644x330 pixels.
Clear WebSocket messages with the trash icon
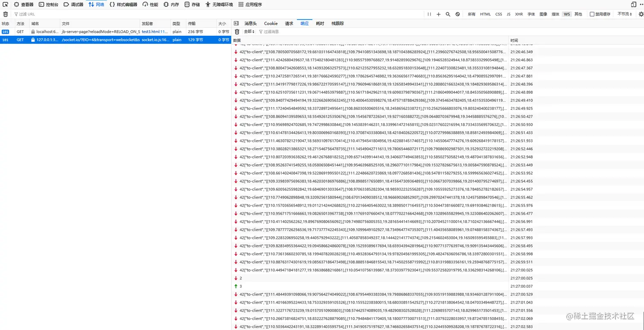tap(237, 32)
